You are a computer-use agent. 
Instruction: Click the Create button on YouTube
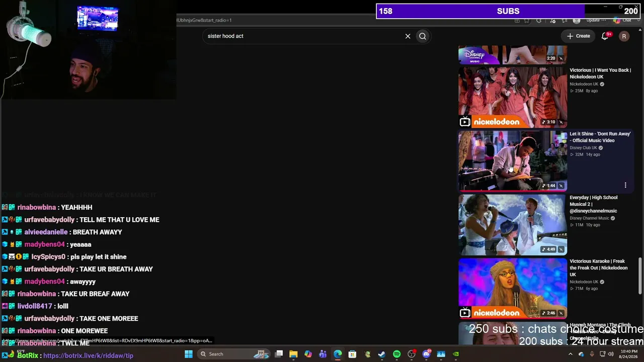pyautogui.click(x=579, y=36)
